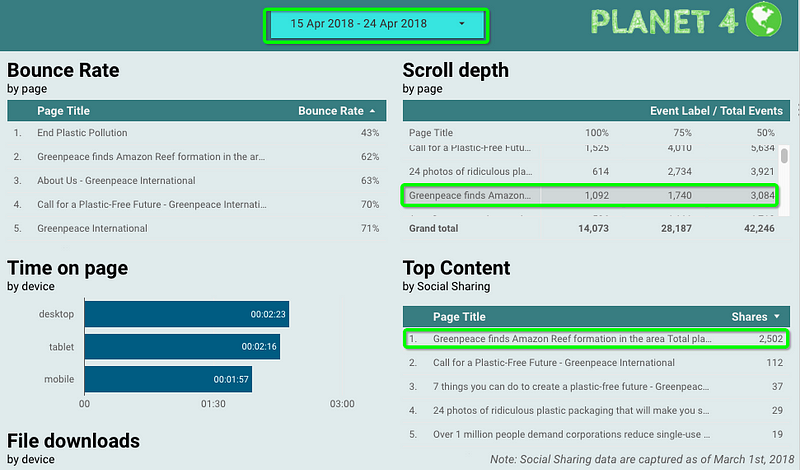Click Page Title header in Top Content table
This screenshot has width=800, height=470.
[x=459, y=317]
